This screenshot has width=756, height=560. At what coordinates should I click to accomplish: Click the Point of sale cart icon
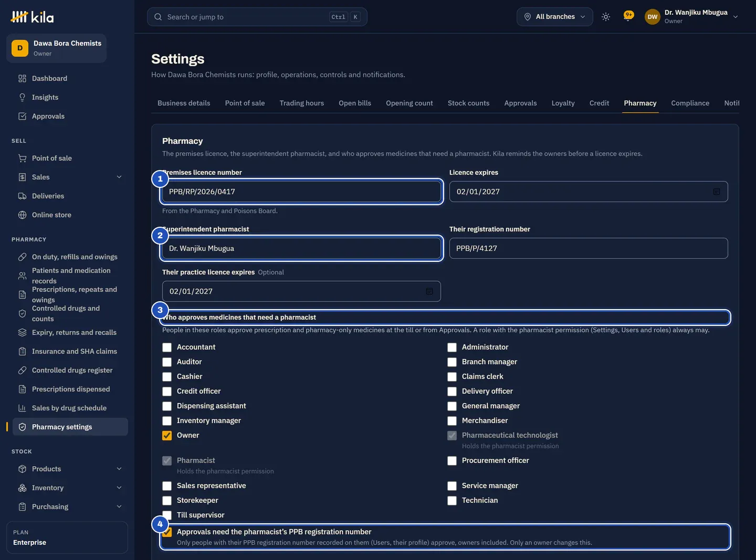[22, 159]
